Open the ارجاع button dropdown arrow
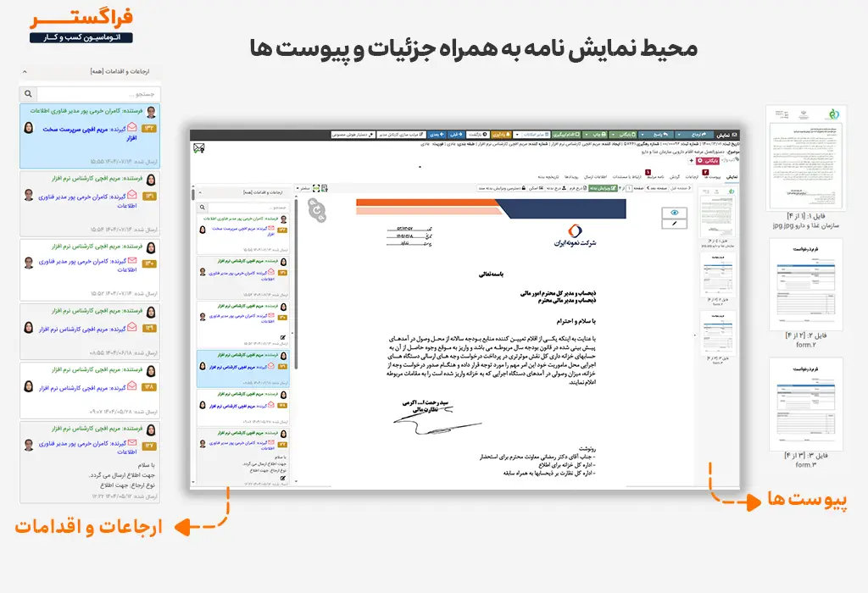Image resolution: width=868 pixels, height=593 pixels. coord(679,135)
